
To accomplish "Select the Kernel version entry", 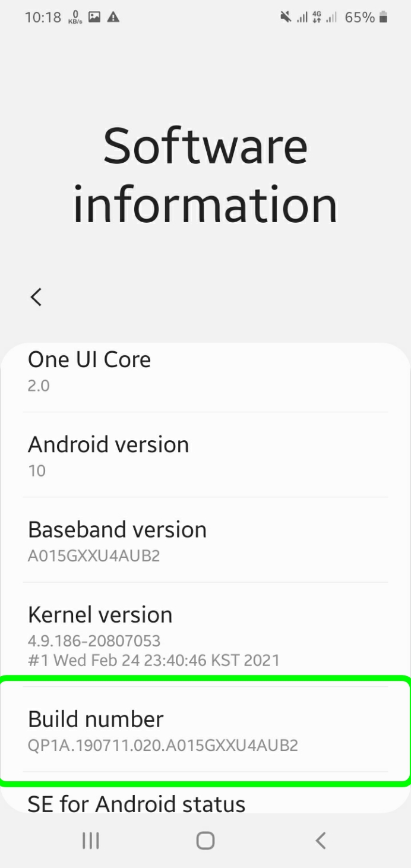I will [x=205, y=635].
